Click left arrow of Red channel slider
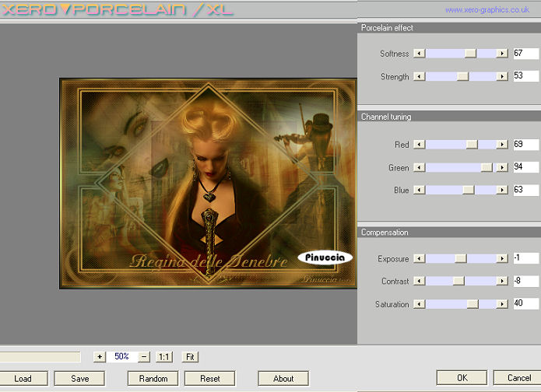 tap(420, 145)
